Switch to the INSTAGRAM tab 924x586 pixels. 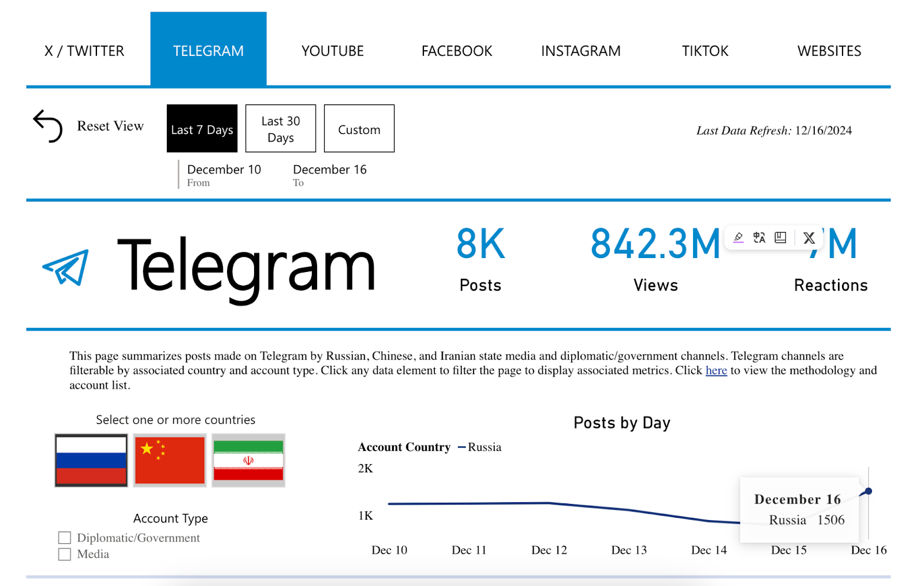[x=581, y=51]
